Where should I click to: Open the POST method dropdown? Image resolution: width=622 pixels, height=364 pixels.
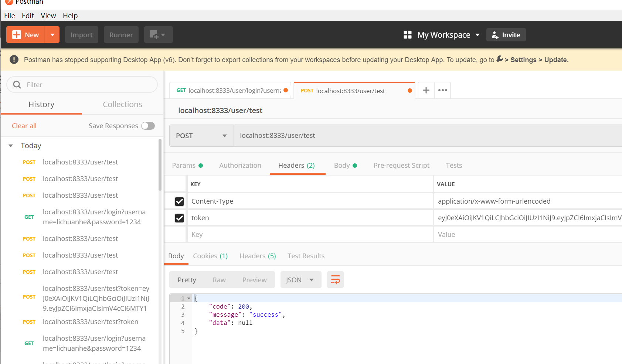pos(201,136)
